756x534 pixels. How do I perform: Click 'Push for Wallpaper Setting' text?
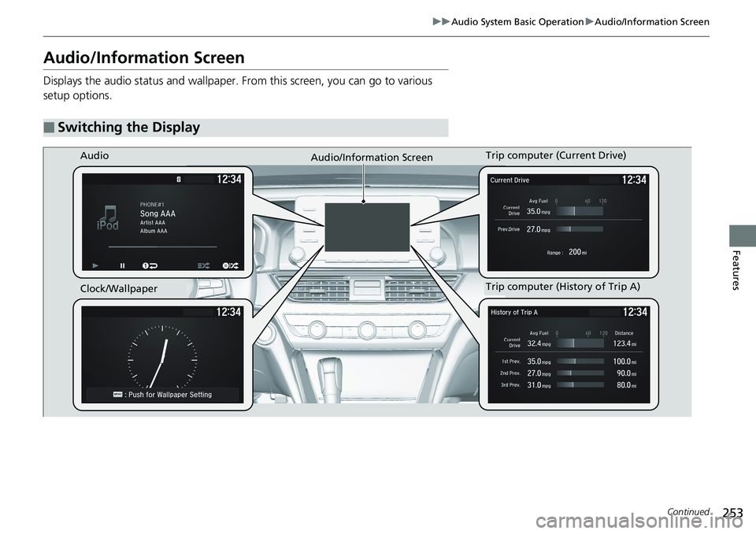(x=170, y=395)
